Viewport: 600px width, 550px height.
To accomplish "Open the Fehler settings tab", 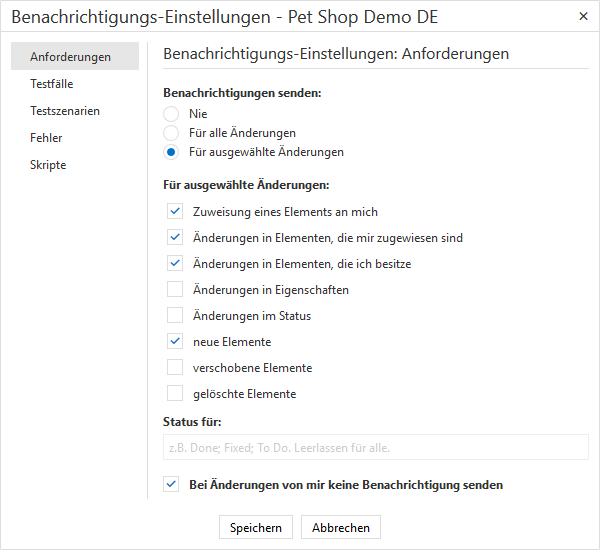I will (x=46, y=138).
